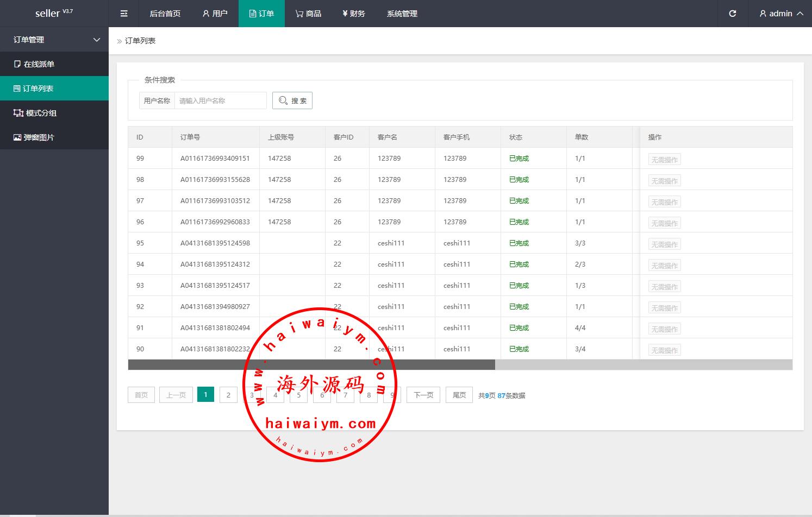This screenshot has height=517, width=812.
Task: Open 弹窗图片 sidebar item
Action: tap(39, 137)
